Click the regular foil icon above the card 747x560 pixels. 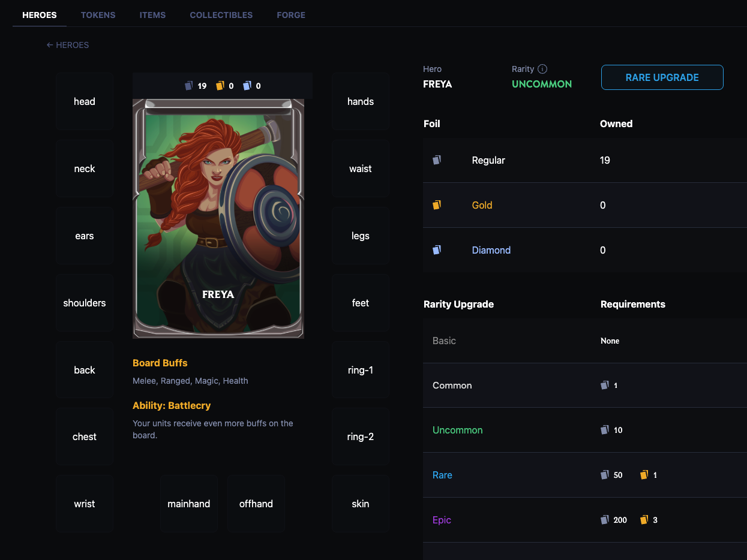(x=189, y=86)
